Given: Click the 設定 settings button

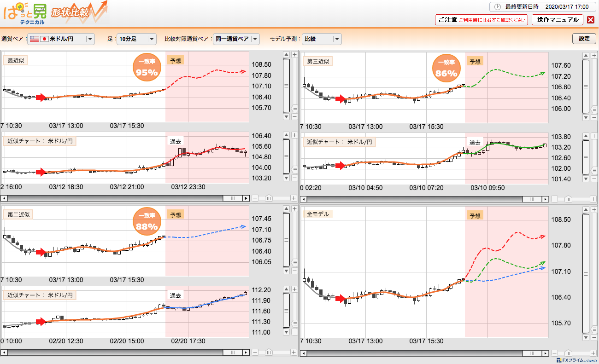Looking at the screenshot, I should pyautogui.click(x=584, y=39).
